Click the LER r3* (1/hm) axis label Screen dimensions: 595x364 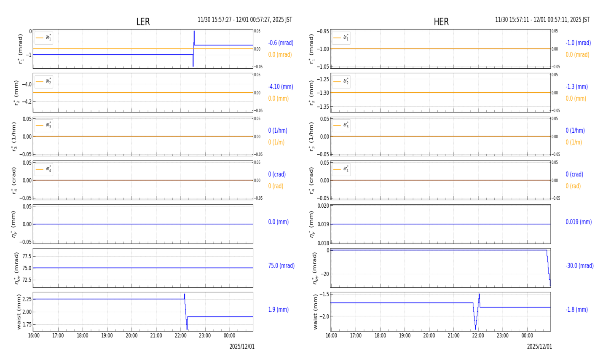click(x=14, y=136)
